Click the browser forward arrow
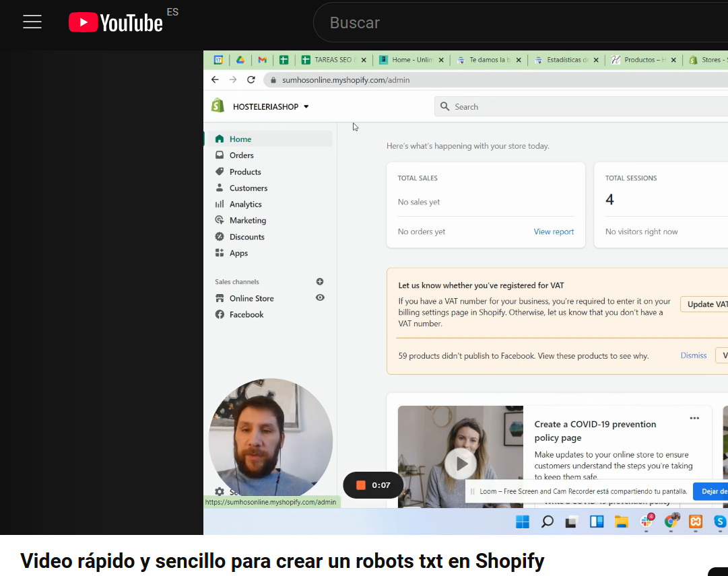 click(233, 80)
